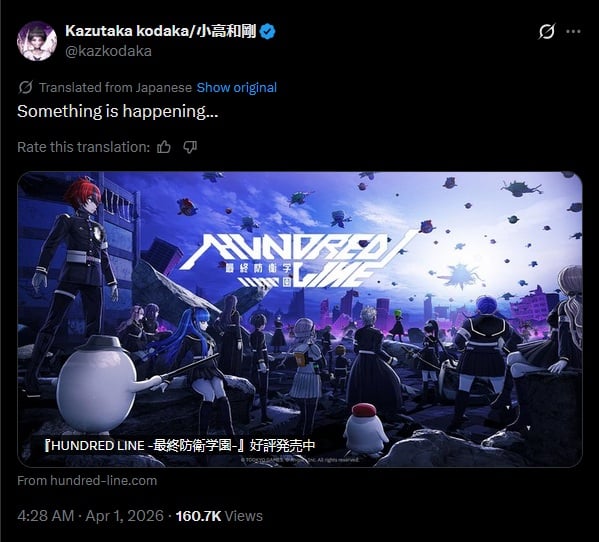
Task: Click the Hundred Line logo in preview
Action: click(x=298, y=260)
